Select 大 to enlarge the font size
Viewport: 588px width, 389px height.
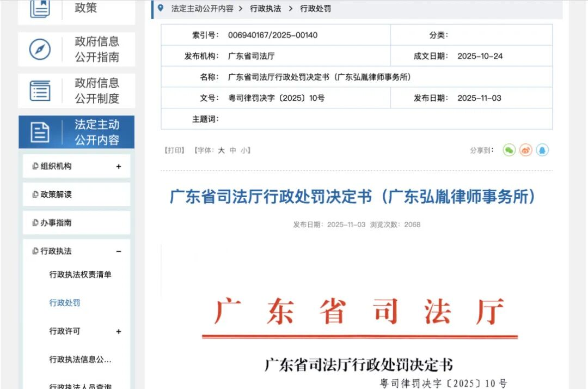click(222, 150)
